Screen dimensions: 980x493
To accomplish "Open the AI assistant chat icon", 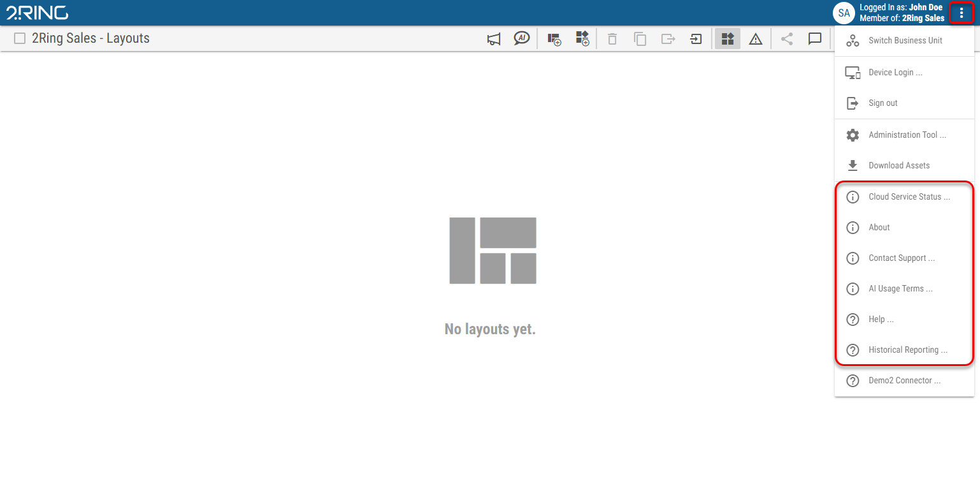I will (522, 38).
